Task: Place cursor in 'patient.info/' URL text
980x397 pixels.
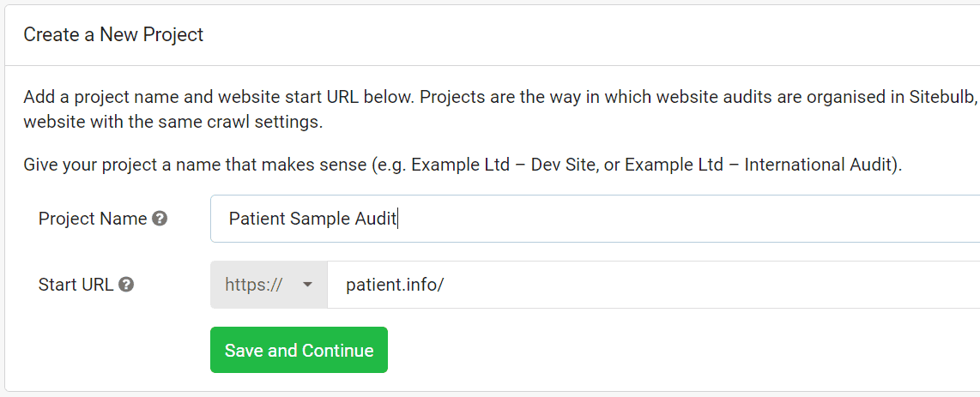Action: (x=395, y=285)
